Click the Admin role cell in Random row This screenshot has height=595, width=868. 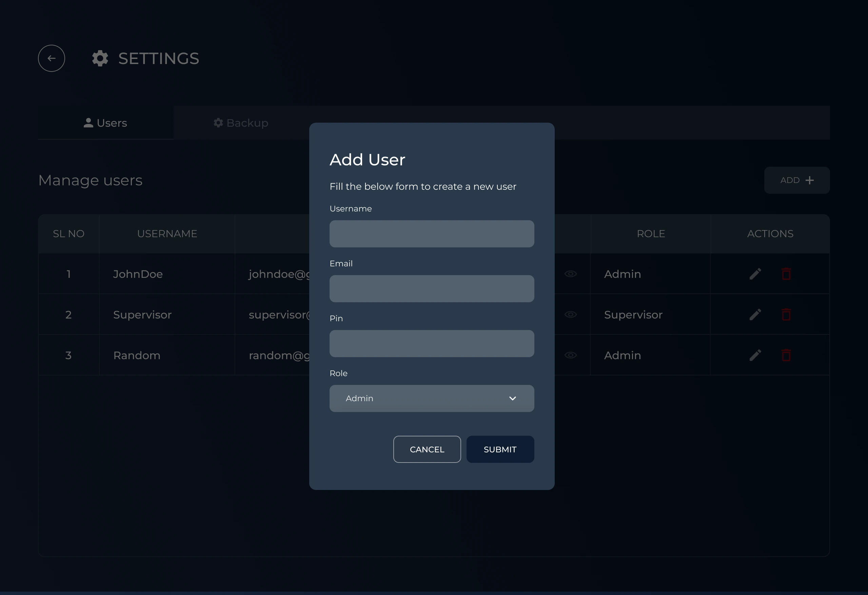pos(650,355)
